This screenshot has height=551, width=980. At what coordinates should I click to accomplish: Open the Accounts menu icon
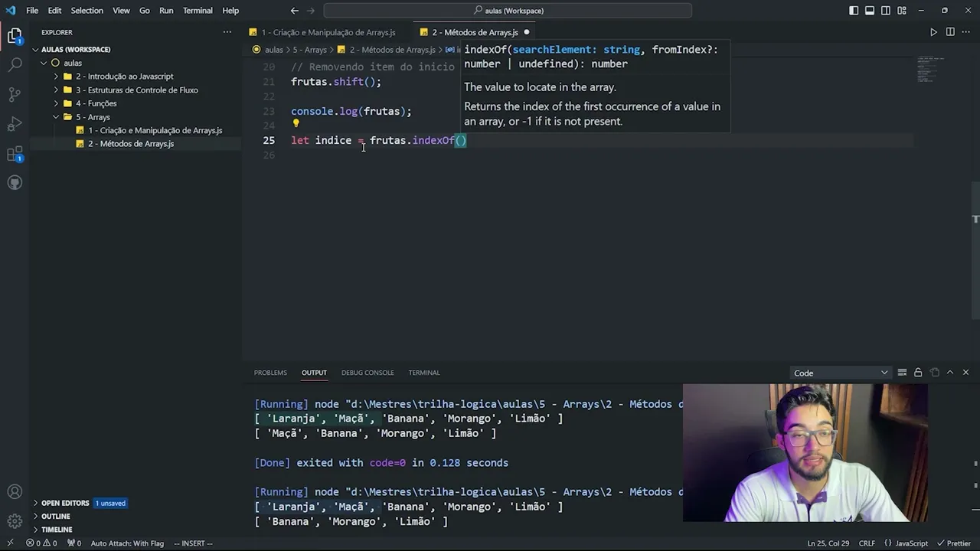[15, 492]
